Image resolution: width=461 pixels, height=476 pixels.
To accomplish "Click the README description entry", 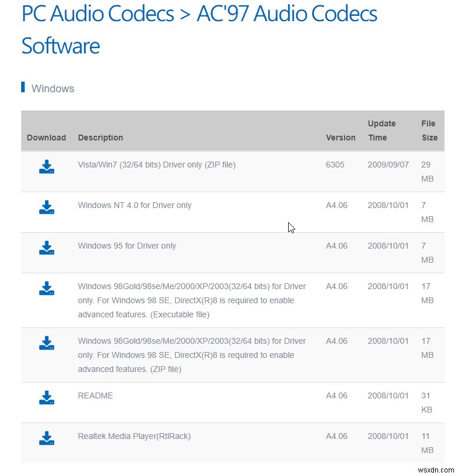I will tap(95, 395).
